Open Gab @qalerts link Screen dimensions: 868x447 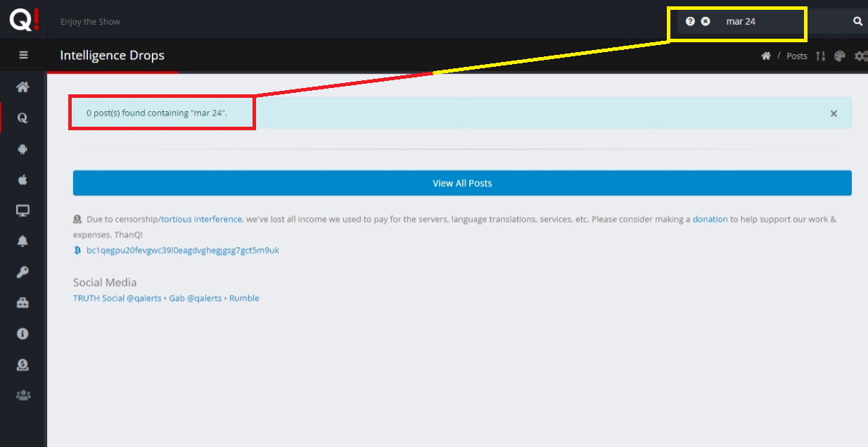pos(196,298)
